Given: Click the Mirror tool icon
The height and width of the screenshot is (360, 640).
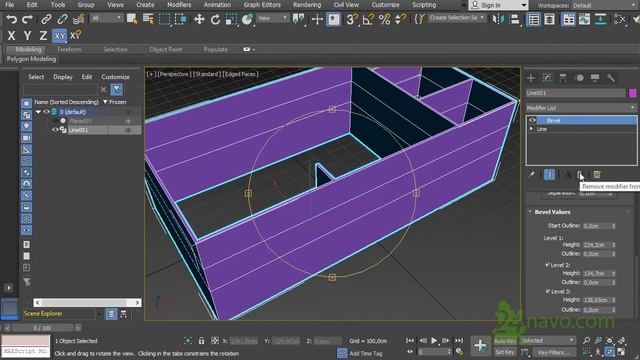Looking at the screenshot, I should (498, 19).
